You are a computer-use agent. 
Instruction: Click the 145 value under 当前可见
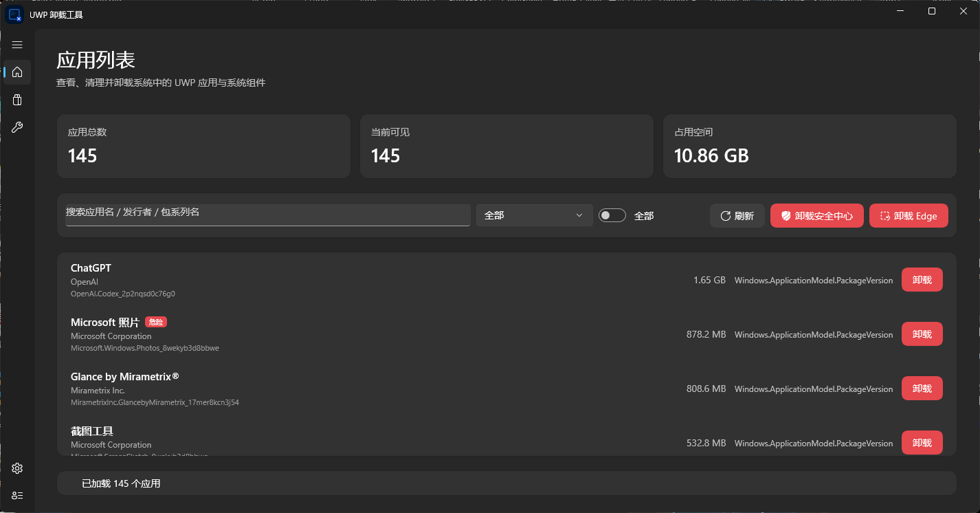click(386, 156)
